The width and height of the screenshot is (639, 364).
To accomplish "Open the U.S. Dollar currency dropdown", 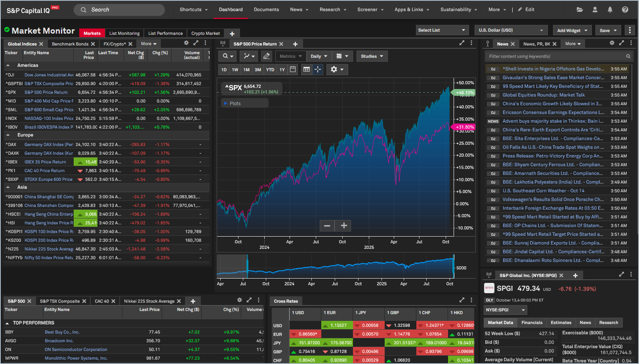I will [x=511, y=30].
